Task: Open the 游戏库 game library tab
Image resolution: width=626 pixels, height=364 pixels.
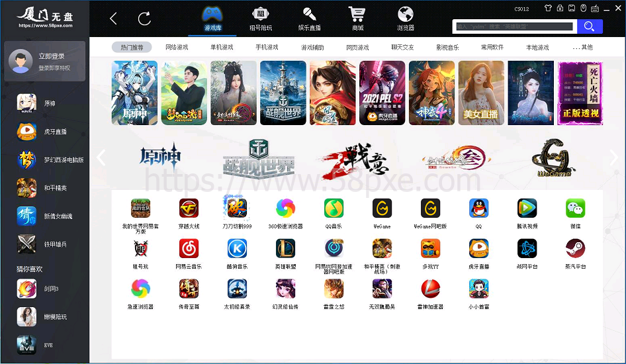Action: point(213,19)
